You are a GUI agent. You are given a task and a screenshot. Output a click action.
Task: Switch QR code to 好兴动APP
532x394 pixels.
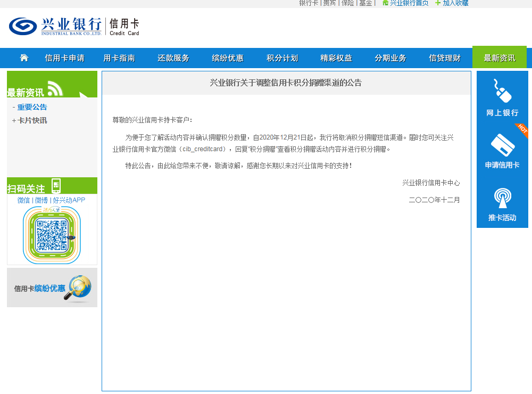coord(69,200)
